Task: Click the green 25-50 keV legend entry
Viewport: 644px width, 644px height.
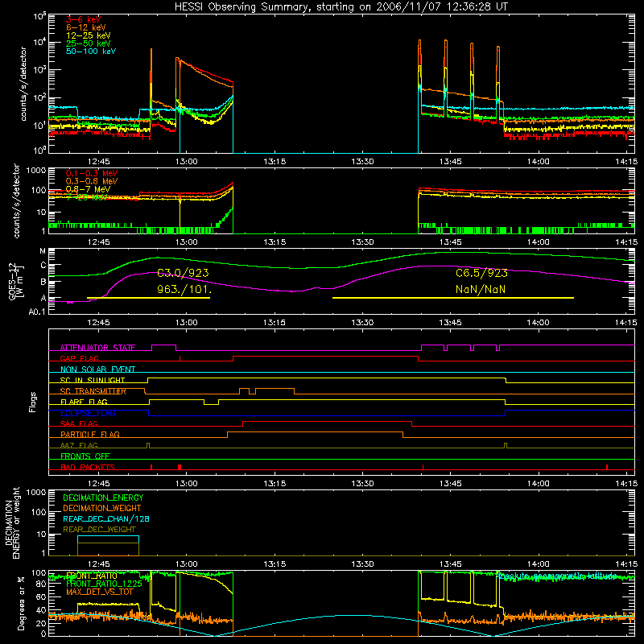Action: coord(89,43)
